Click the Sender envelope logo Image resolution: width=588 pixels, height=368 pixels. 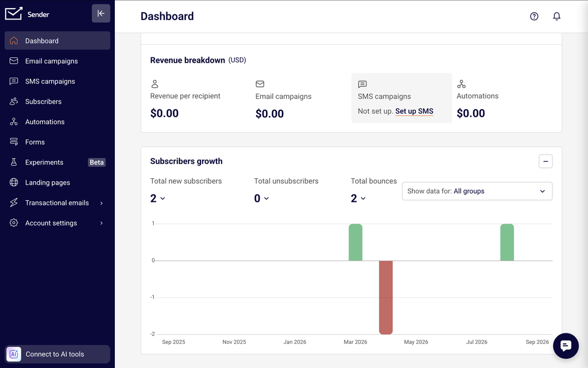click(14, 14)
